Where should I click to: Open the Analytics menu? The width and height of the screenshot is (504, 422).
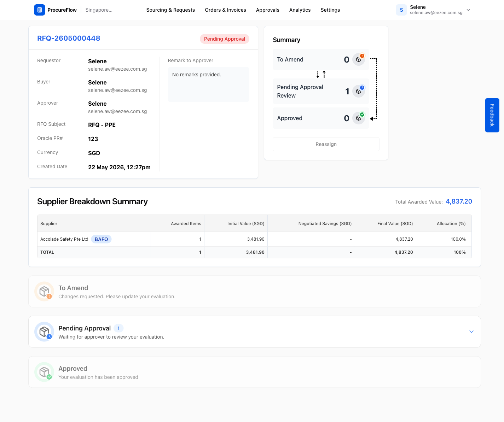300,10
